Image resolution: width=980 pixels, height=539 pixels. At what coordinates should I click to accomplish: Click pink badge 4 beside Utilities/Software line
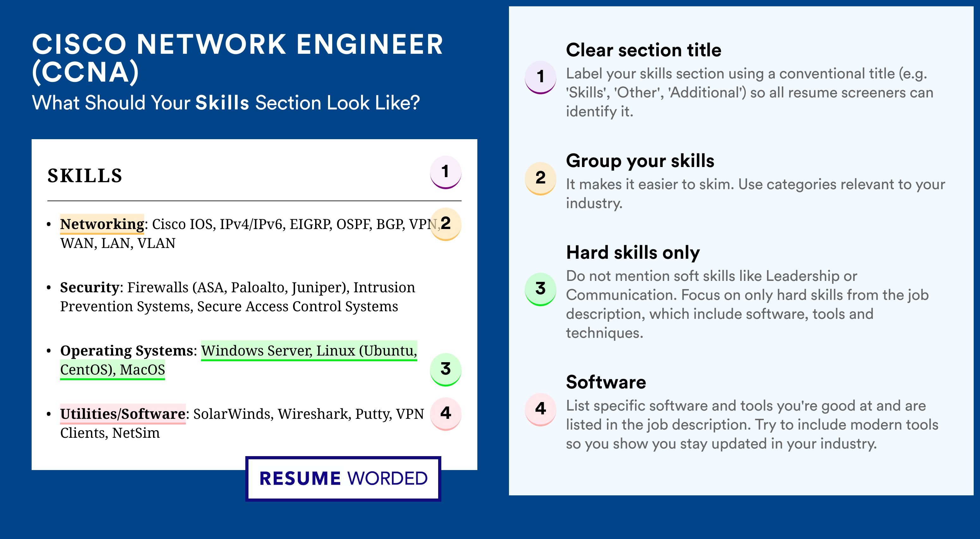coord(445,414)
